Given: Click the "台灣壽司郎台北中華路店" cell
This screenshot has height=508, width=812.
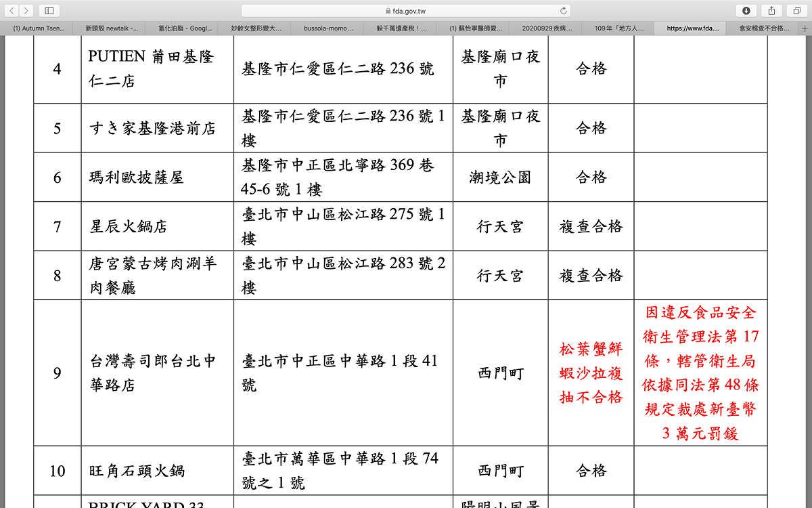Looking at the screenshot, I should [x=158, y=373].
